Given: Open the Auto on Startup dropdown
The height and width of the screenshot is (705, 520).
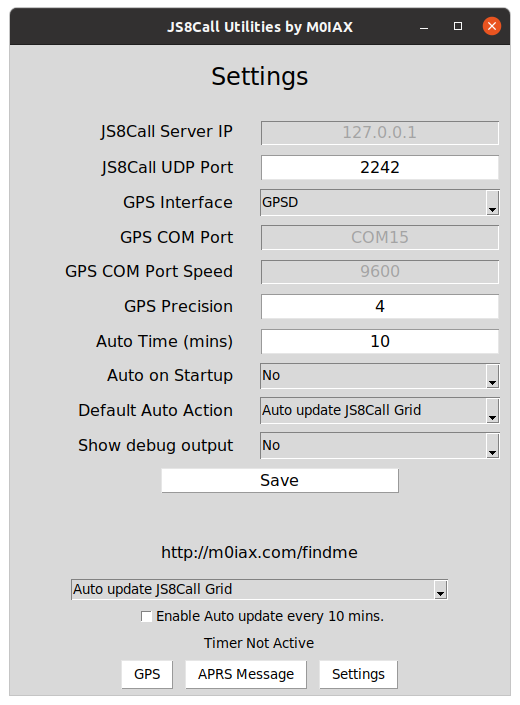Looking at the screenshot, I should click(380, 375).
